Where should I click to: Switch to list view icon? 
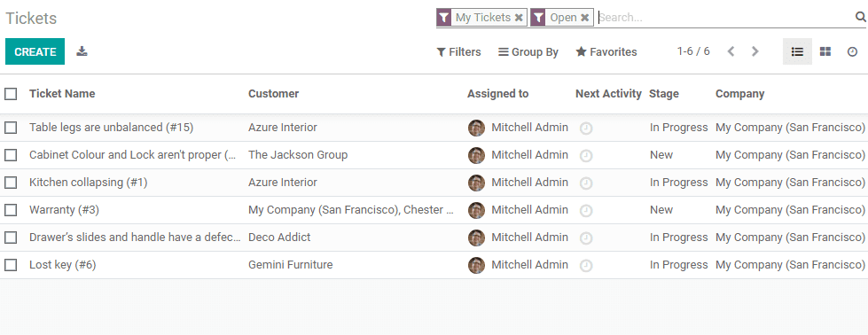pos(797,51)
